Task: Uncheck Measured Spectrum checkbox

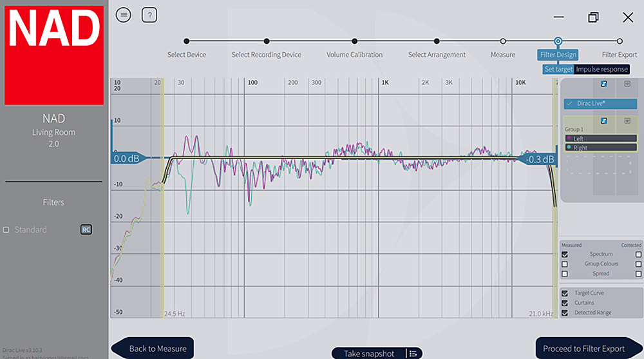Action: (565, 254)
